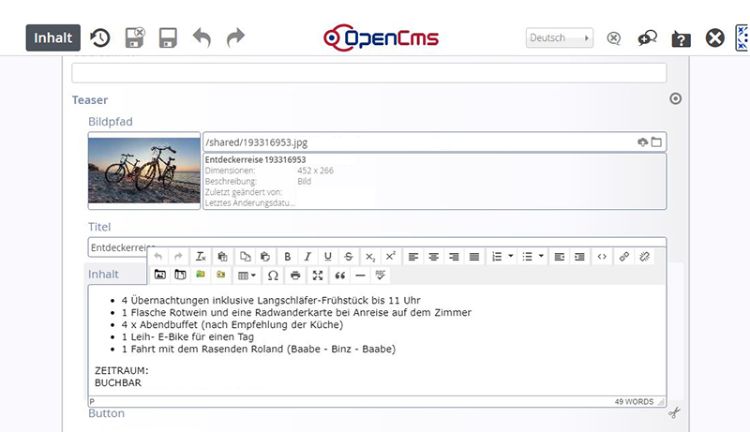750x432 pixels.
Task: Click the empty input field above Teaser
Action: pos(369,73)
